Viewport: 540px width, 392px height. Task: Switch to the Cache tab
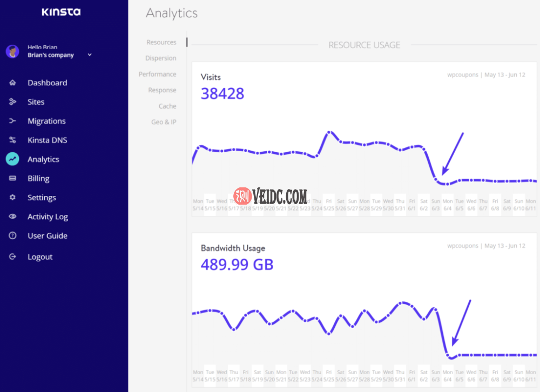pos(167,106)
